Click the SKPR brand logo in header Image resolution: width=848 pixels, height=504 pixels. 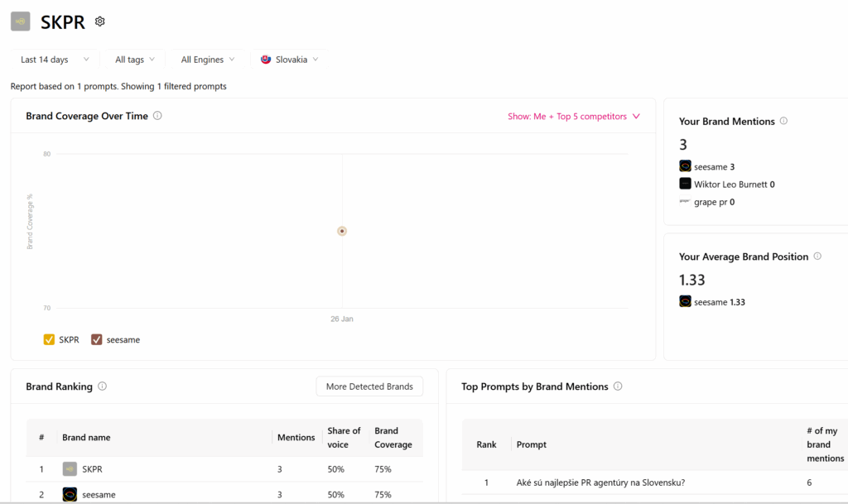coord(21,22)
